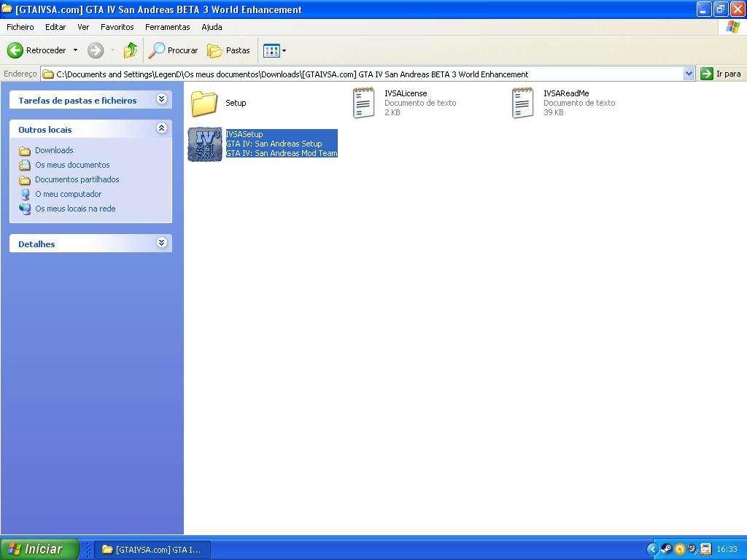Expand the Detalhes panel

[161, 242]
